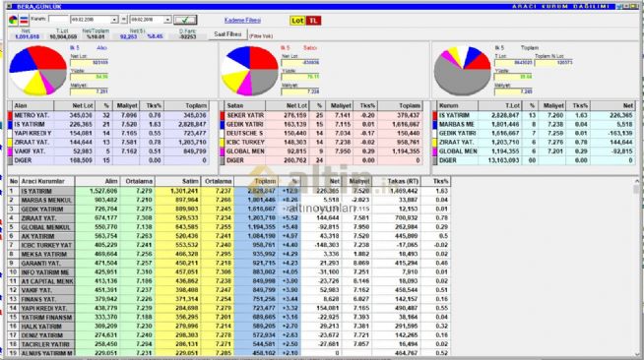
Task: Open the Kademe Filtresi link
Action: point(242,20)
